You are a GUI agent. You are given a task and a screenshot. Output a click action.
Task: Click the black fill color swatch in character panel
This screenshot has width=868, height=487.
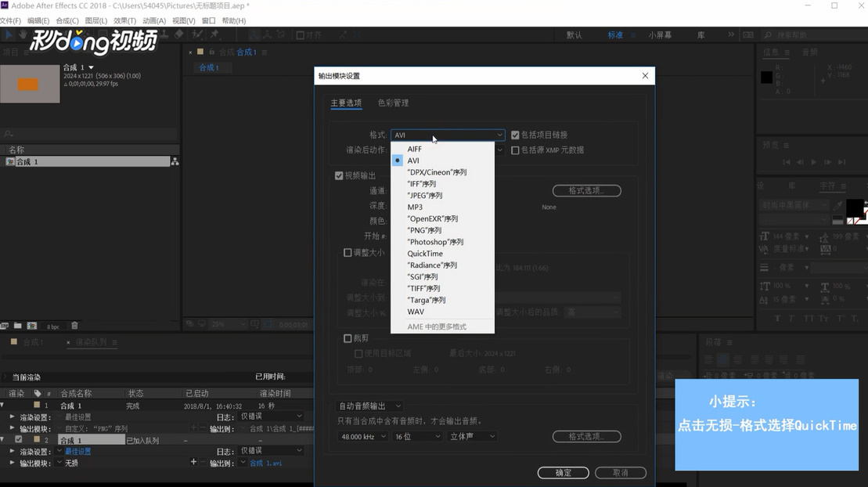coord(854,207)
